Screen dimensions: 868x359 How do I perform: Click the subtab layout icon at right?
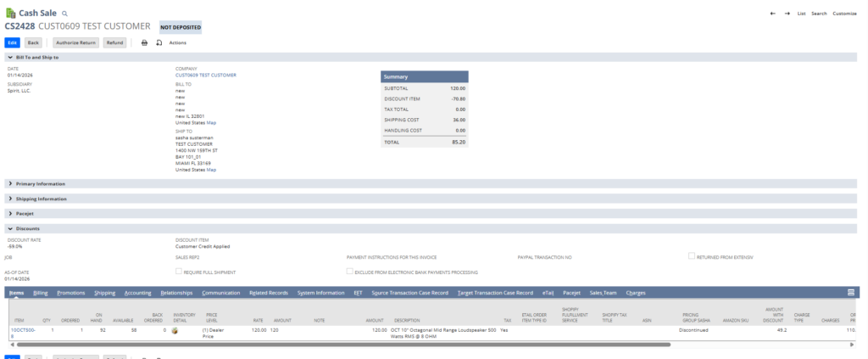click(850, 292)
